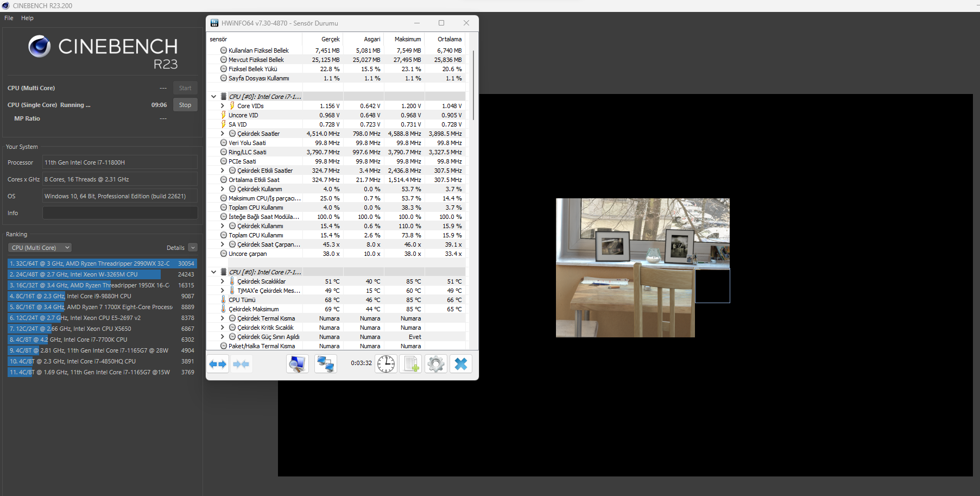The width and height of the screenshot is (980, 496).
Task: Select the Threadripper 2990WX ranking row
Action: pos(102,263)
